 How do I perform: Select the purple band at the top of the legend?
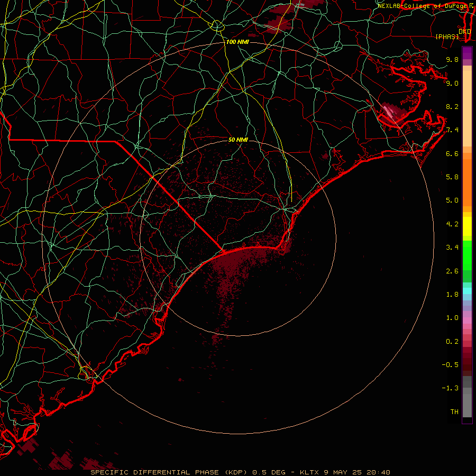[467, 53]
